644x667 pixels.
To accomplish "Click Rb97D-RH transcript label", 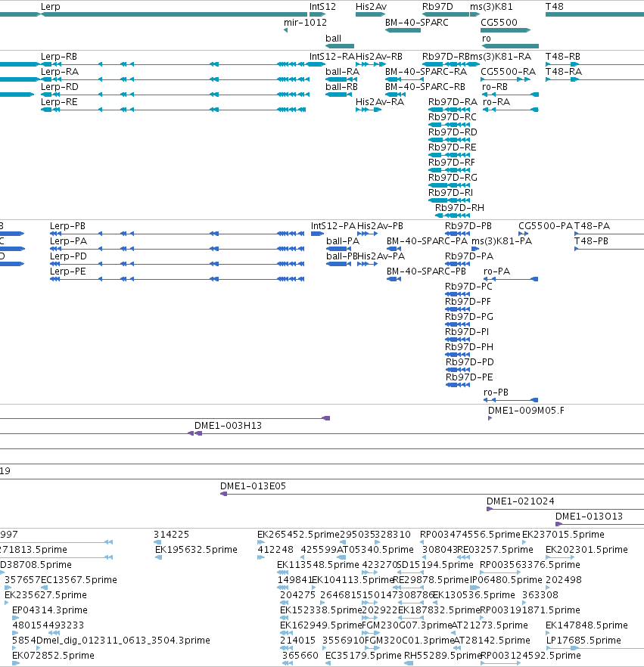I will tap(459, 207).
